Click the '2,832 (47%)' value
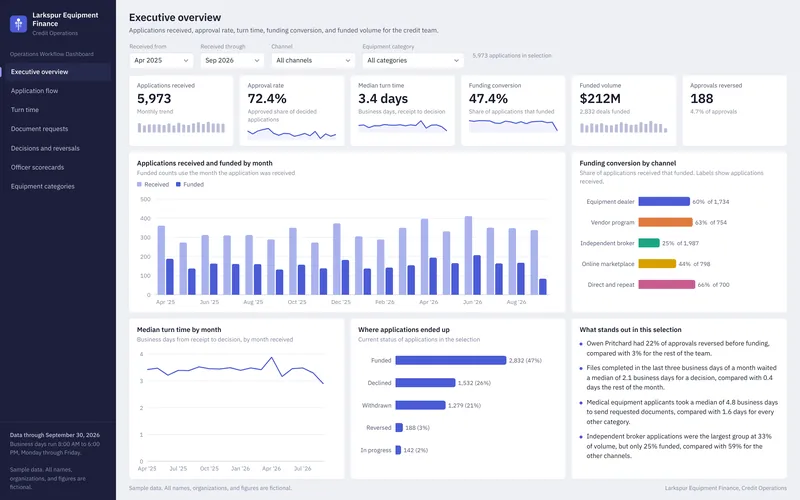 [525, 361]
